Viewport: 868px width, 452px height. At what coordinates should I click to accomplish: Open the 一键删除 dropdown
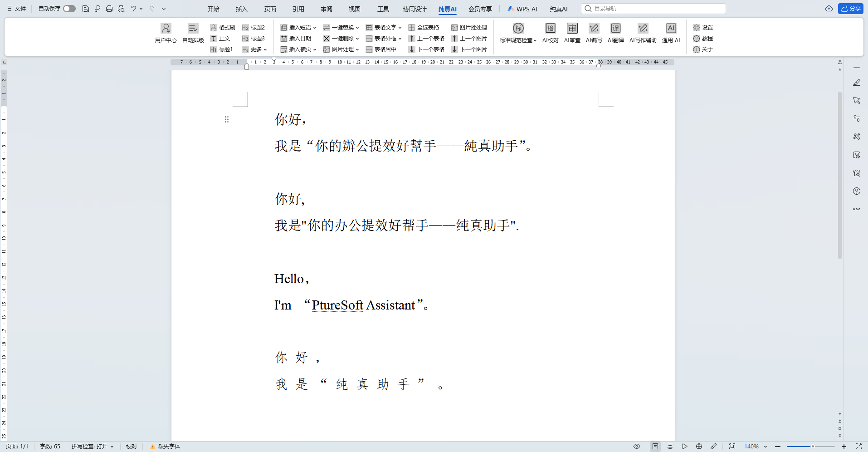click(341, 39)
